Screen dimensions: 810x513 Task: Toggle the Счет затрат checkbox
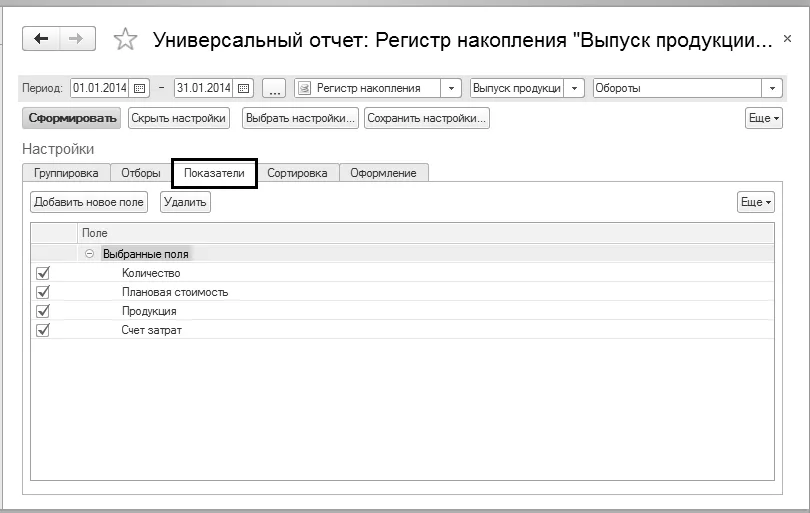tap(43, 330)
